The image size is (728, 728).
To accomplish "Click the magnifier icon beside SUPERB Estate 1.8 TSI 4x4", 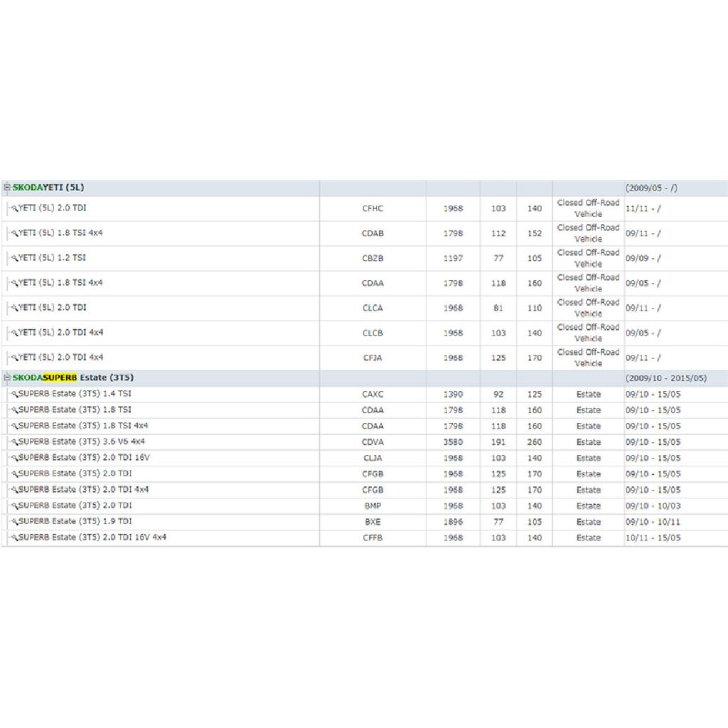I will point(14,427).
